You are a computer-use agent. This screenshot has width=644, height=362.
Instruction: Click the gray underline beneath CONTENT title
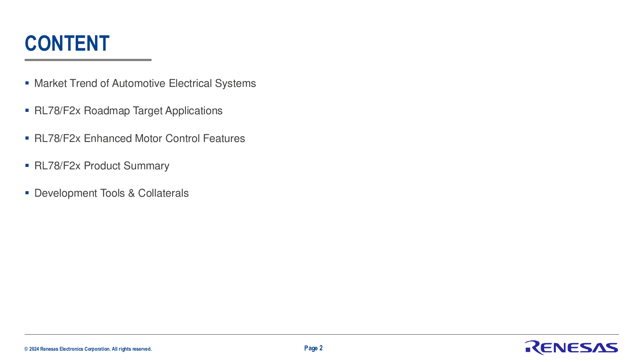[88, 60]
